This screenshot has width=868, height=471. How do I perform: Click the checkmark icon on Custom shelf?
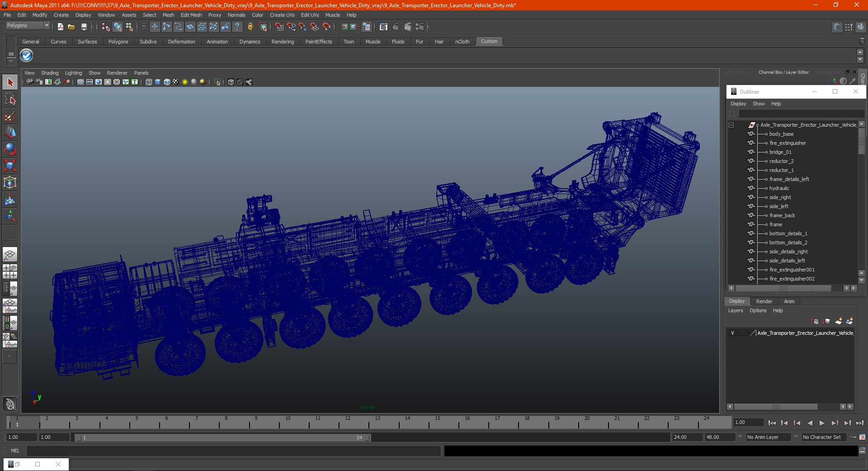(x=27, y=56)
